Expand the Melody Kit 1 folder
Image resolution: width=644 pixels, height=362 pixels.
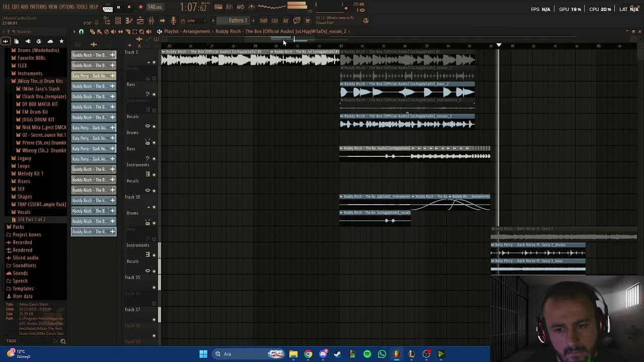30,173
